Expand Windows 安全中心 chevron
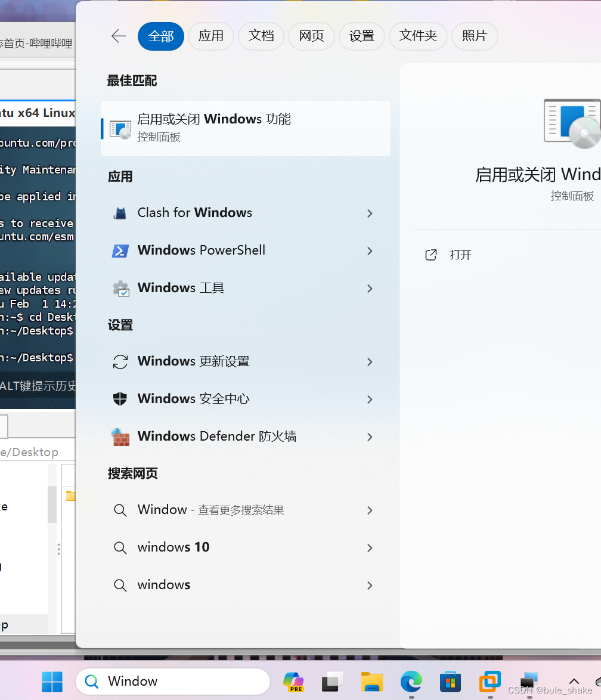601x700 pixels. [x=370, y=399]
